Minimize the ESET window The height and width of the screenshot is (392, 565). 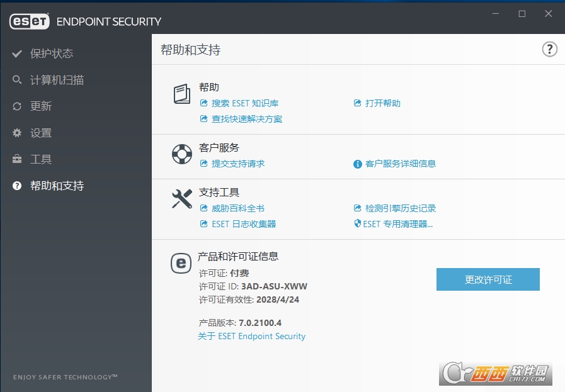coord(496,14)
